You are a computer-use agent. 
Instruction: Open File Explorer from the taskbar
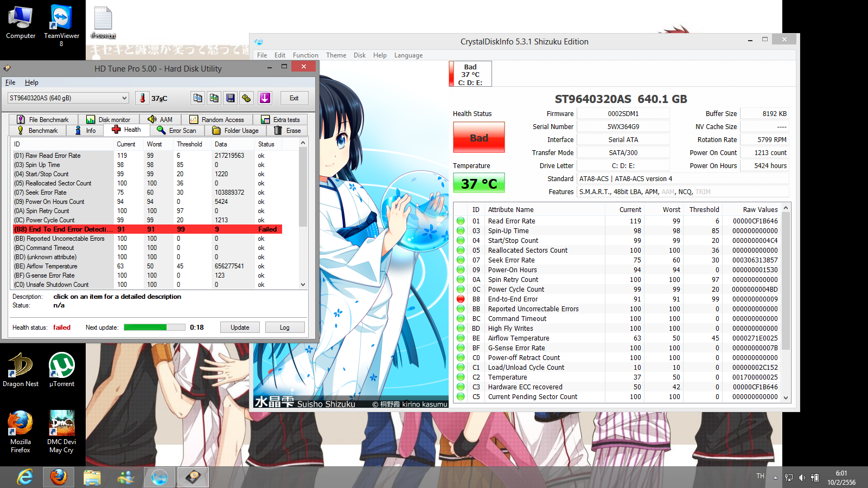pos(92,477)
